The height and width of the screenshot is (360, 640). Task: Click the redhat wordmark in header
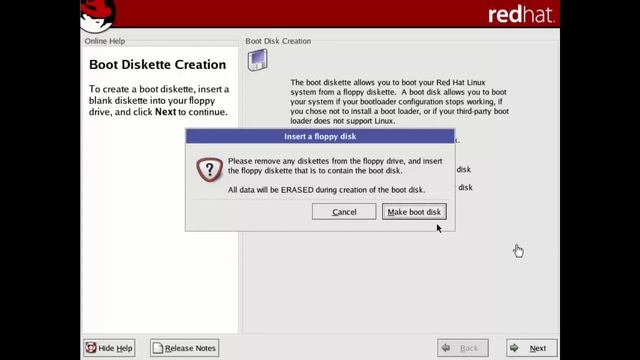click(521, 15)
